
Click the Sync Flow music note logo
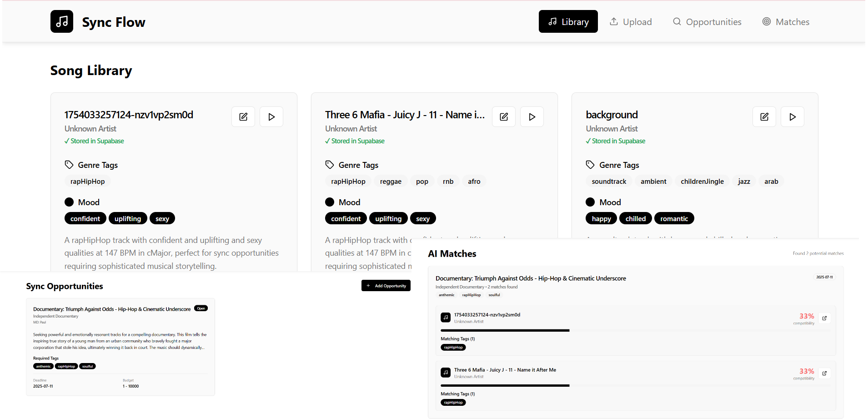coord(62,21)
